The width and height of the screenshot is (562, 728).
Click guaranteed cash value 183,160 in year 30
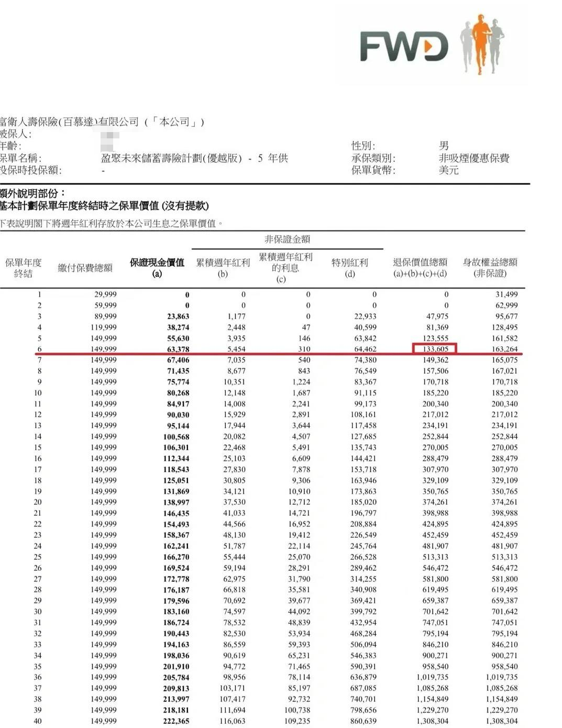pyautogui.click(x=176, y=612)
